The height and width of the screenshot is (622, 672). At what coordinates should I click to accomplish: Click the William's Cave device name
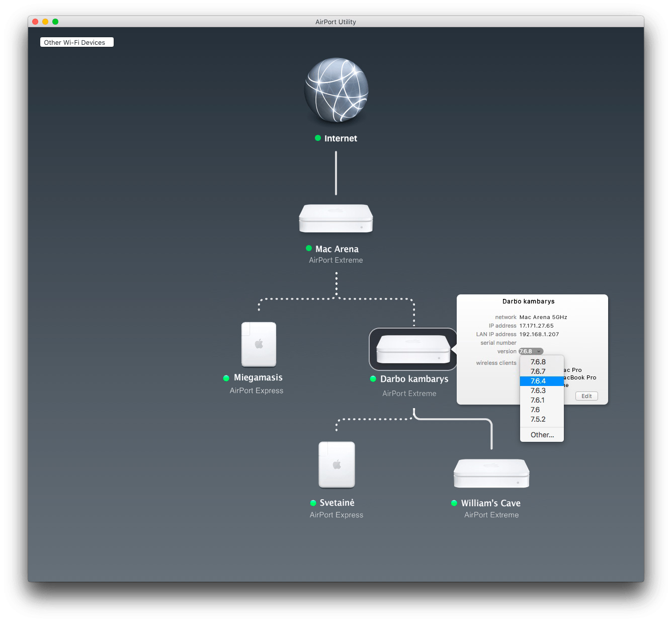tap(491, 503)
